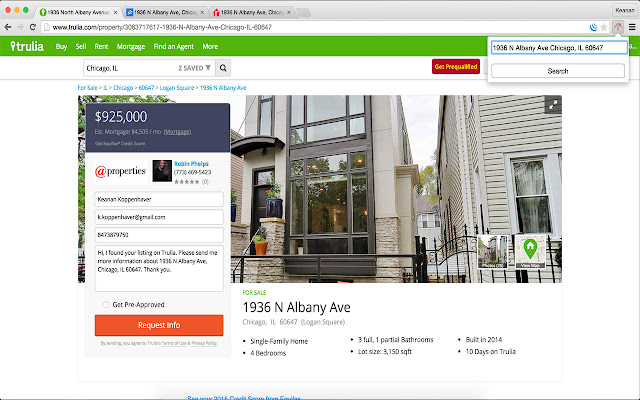The height and width of the screenshot is (400, 640).
Task: Click the message text area
Action: 159,268
